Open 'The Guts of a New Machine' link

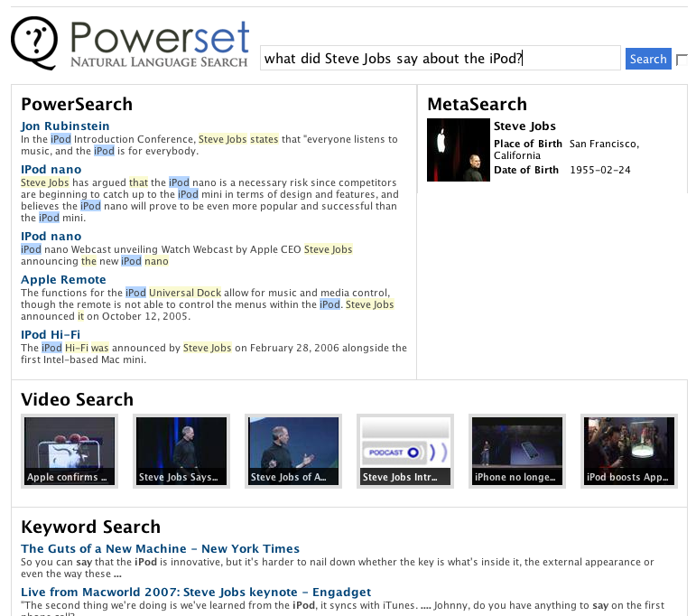tap(161, 548)
